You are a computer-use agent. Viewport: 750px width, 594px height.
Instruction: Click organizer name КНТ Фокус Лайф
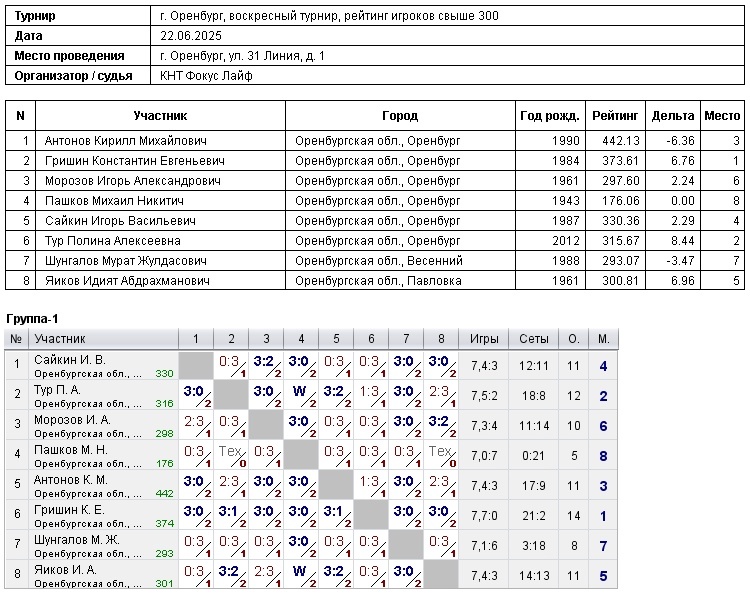tap(207, 76)
